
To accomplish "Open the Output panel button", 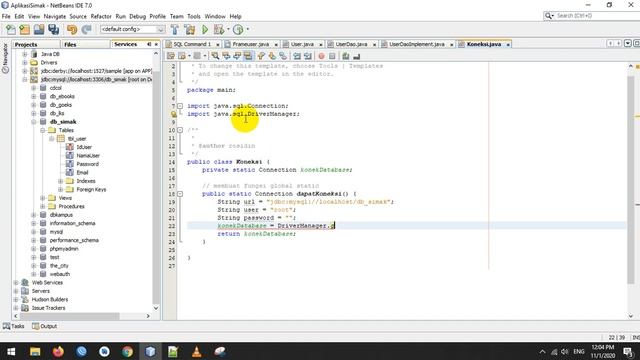I will click(44, 326).
